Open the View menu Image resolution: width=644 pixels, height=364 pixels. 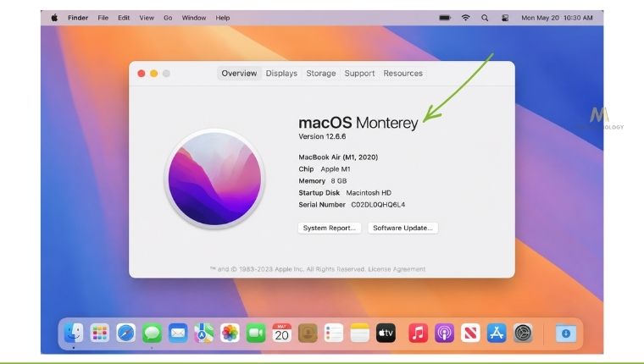pos(147,18)
